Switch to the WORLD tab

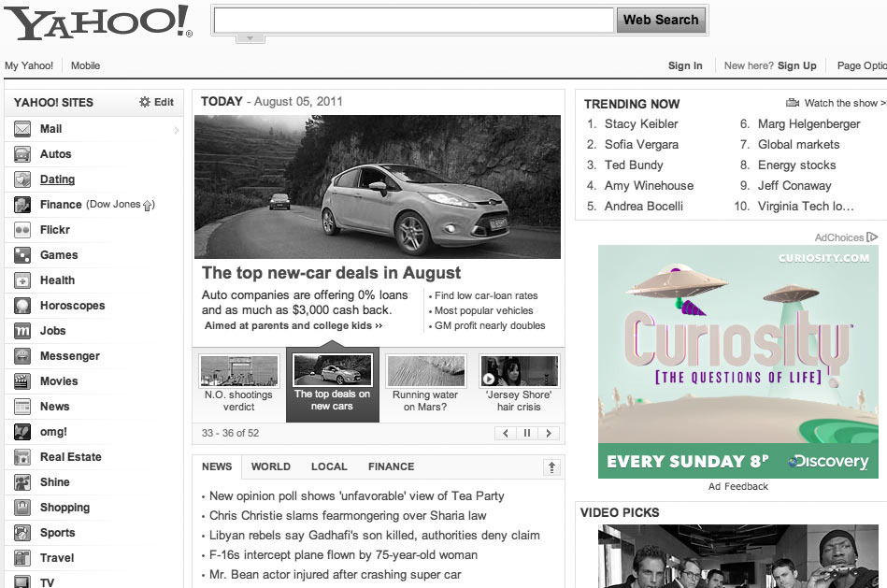tap(270, 466)
